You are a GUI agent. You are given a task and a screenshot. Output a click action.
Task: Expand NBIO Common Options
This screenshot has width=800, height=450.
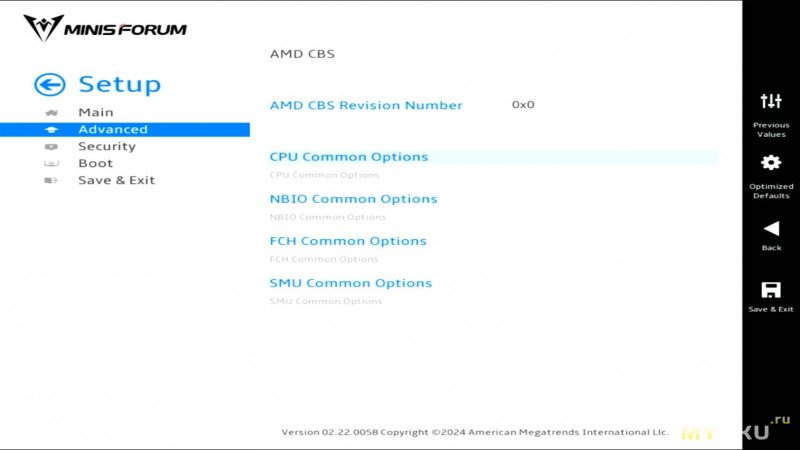[x=354, y=199]
